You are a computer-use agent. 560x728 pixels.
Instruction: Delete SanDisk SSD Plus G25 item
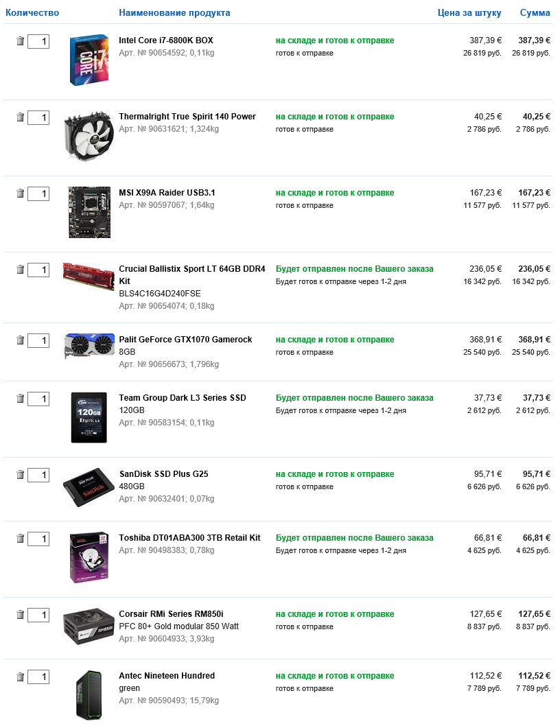point(20,475)
